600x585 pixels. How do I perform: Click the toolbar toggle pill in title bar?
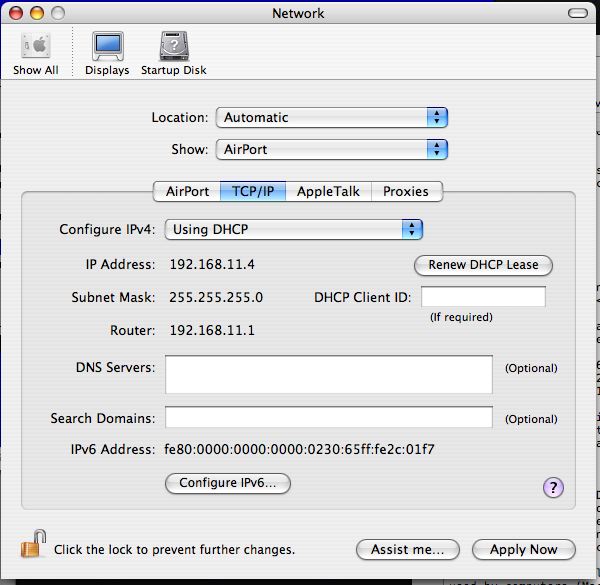point(577,13)
